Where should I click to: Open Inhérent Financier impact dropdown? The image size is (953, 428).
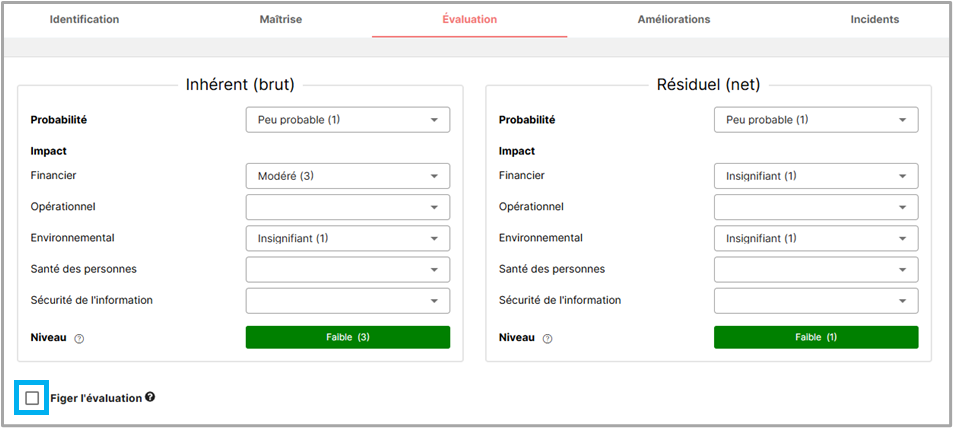click(x=347, y=176)
